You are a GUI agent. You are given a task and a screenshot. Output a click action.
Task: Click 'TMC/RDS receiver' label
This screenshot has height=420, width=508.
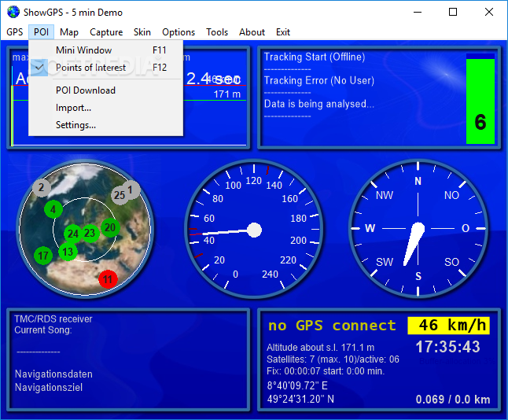(x=53, y=319)
